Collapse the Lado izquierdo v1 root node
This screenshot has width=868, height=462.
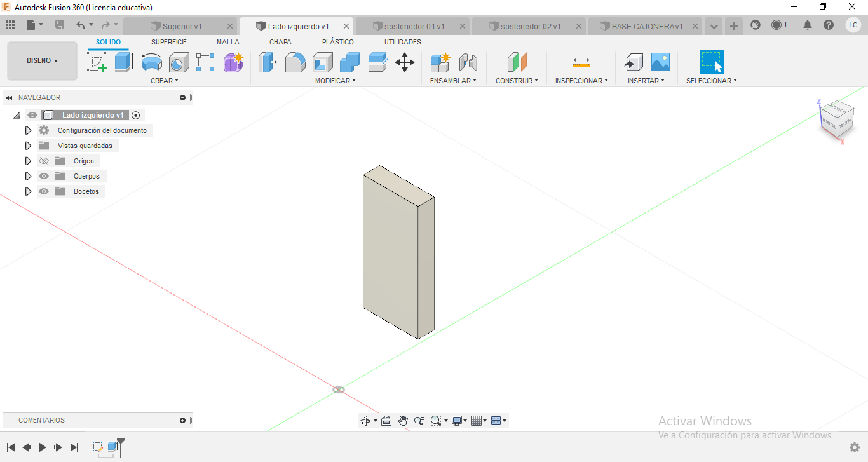17,115
